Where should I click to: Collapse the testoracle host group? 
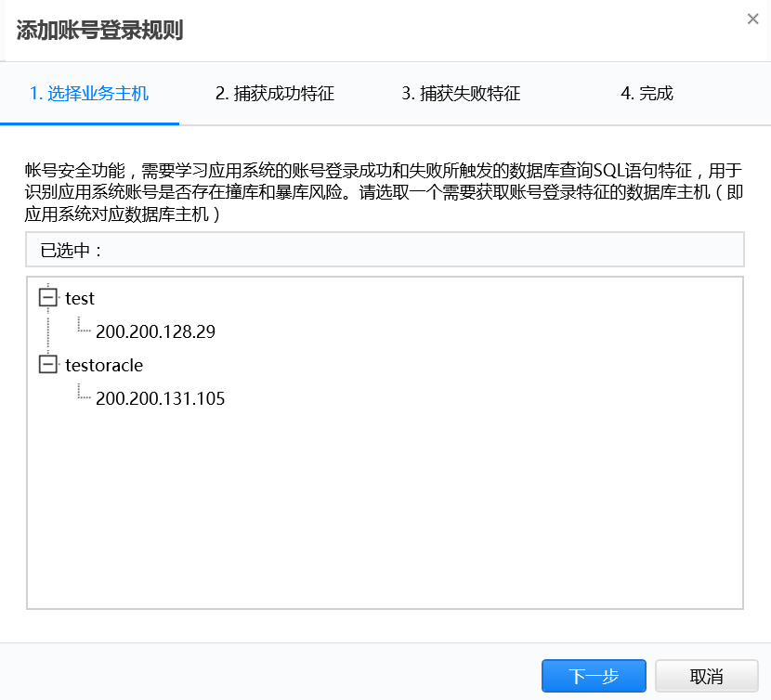47,365
